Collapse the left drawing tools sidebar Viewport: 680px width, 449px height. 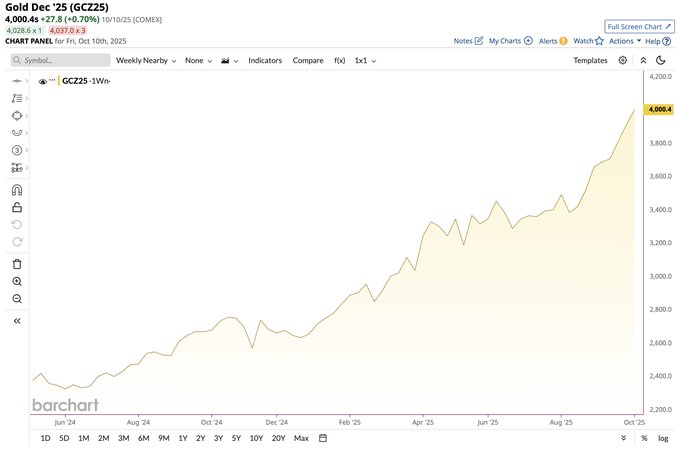(x=17, y=321)
